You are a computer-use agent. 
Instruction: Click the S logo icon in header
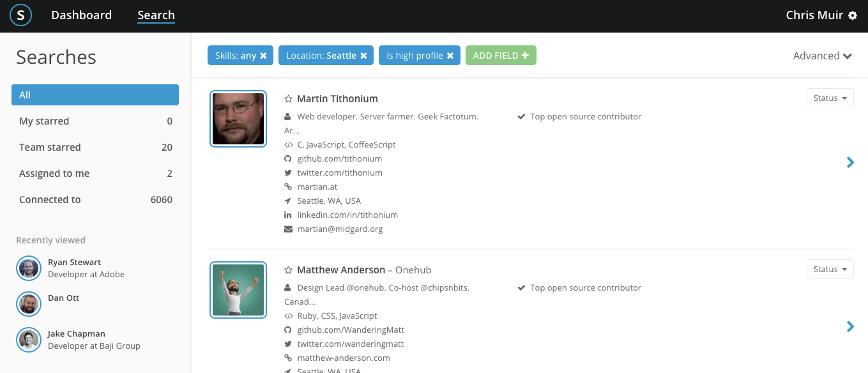click(20, 15)
